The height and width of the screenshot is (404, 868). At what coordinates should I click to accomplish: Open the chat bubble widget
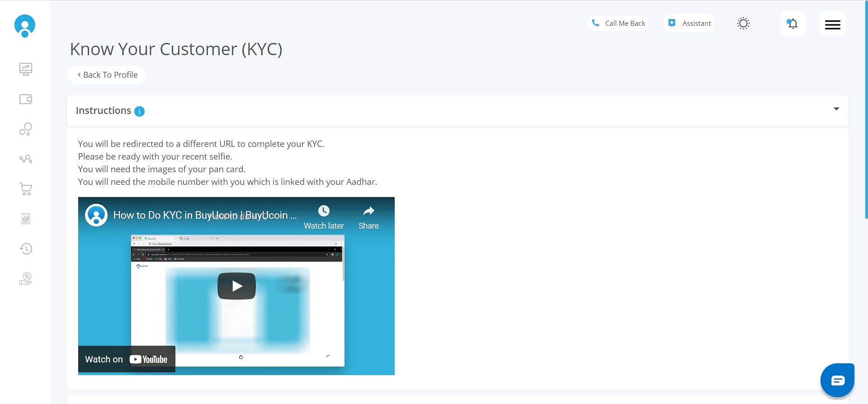tap(837, 381)
